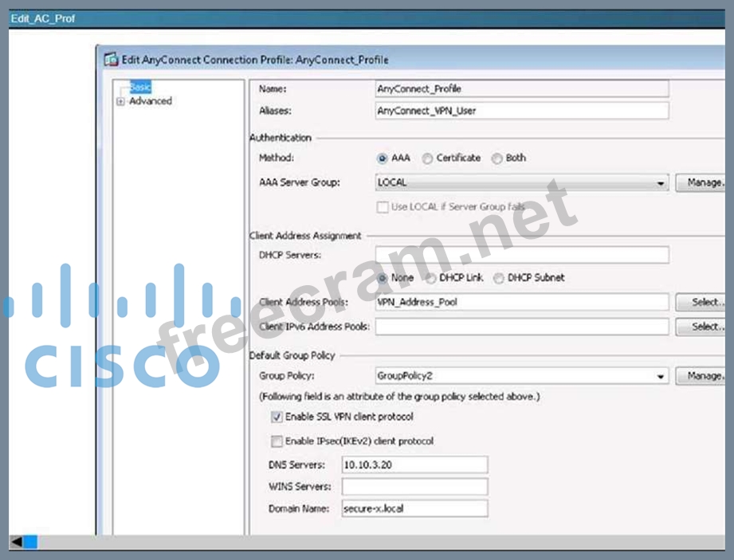734x560 pixels.
Task: Disable the SSL VPN client protocol checkbox
Action: pos(277,417)
